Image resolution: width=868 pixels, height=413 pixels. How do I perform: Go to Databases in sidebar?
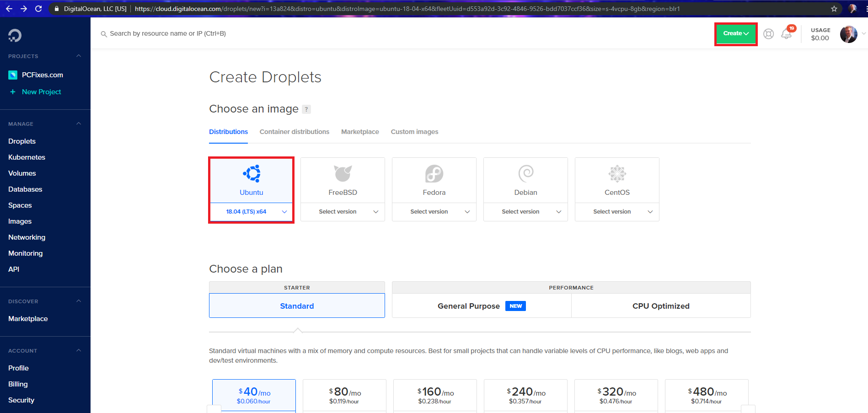click(25, 189)
